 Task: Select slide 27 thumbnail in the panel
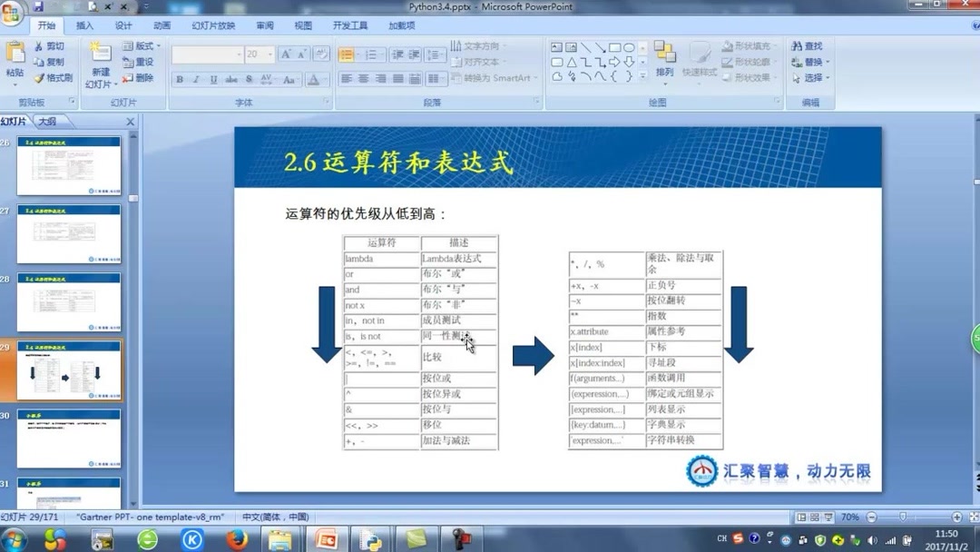[x=68, y=234]
